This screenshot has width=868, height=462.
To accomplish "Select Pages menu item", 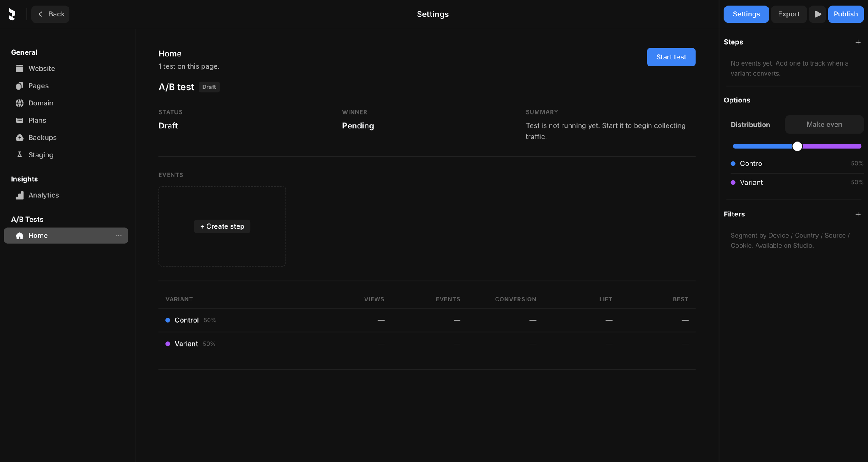I will [66, 86].
